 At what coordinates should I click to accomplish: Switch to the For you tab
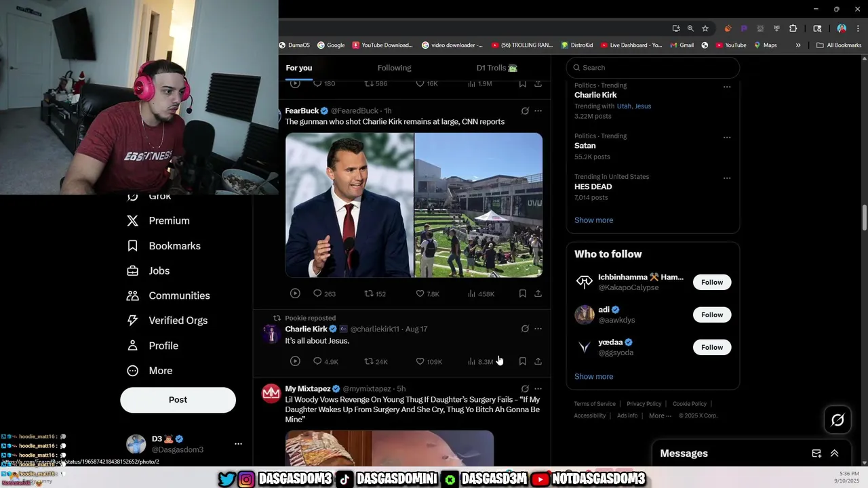(299, 68)
